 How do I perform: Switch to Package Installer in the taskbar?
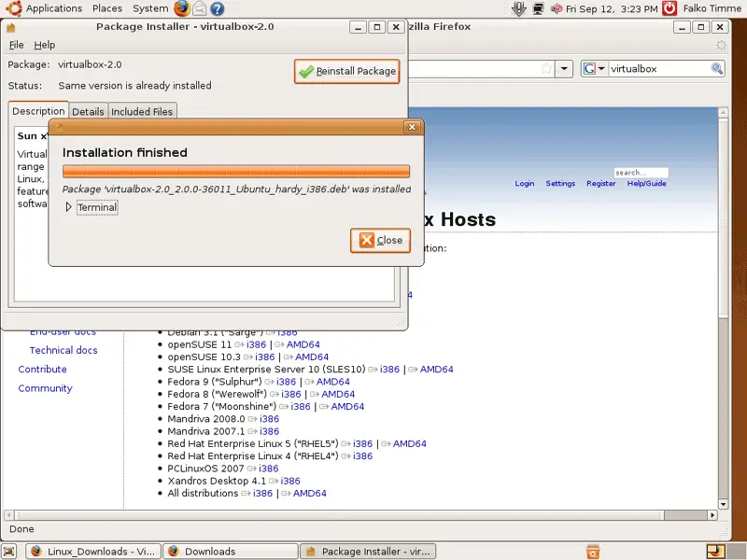click(368, 552)
